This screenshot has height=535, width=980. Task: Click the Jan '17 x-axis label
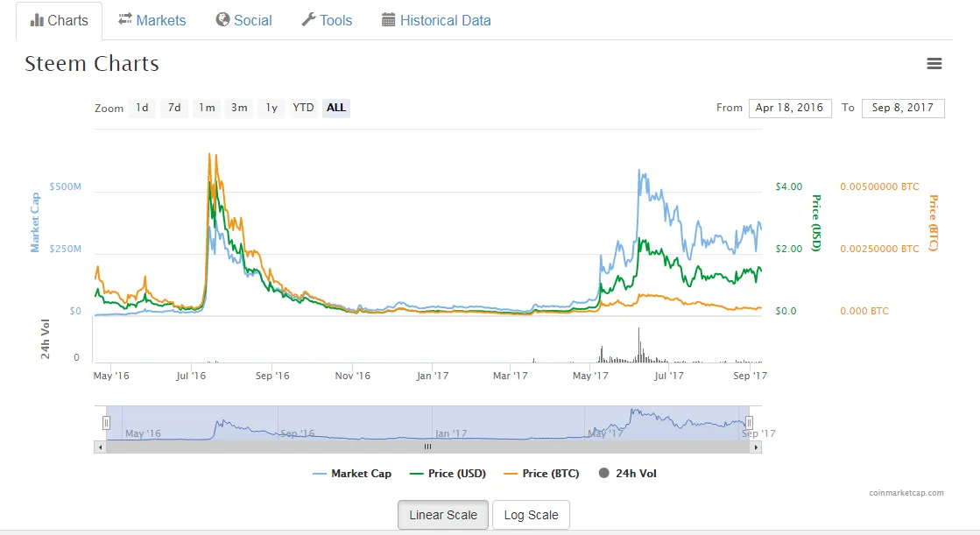point(433,376)
